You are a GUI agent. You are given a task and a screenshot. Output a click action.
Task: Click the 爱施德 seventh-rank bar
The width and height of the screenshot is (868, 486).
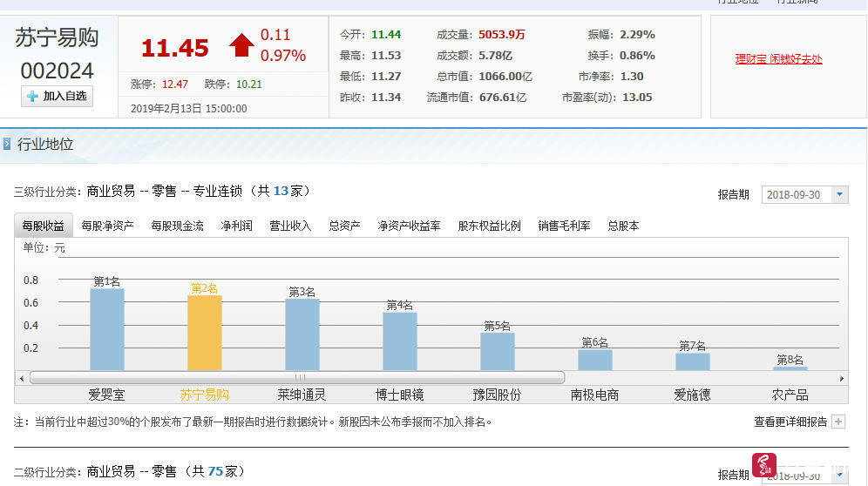point(693,361)
